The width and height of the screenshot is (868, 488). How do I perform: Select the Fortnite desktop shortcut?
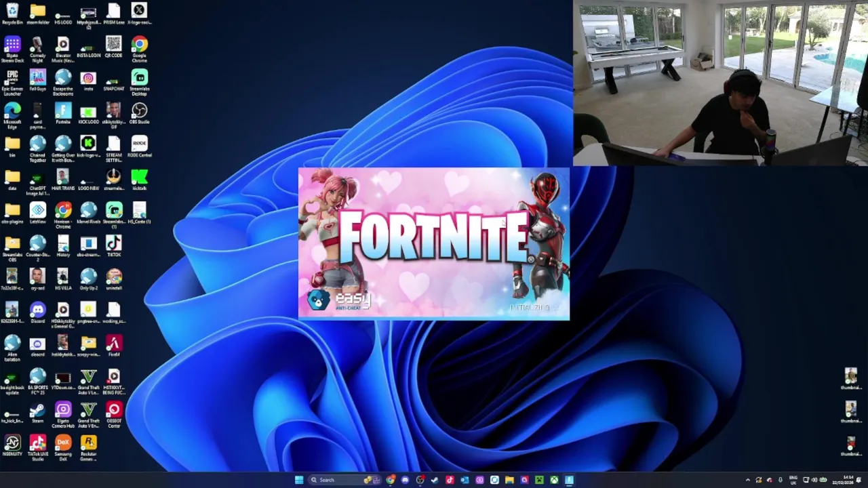pos(63,113)
